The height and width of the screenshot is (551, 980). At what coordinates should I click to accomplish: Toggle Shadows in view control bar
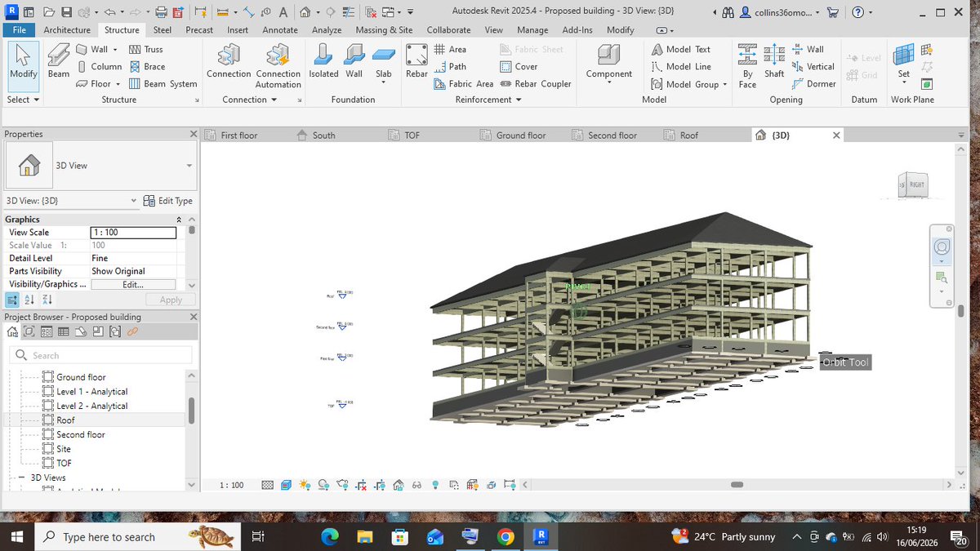click(324, 485)
